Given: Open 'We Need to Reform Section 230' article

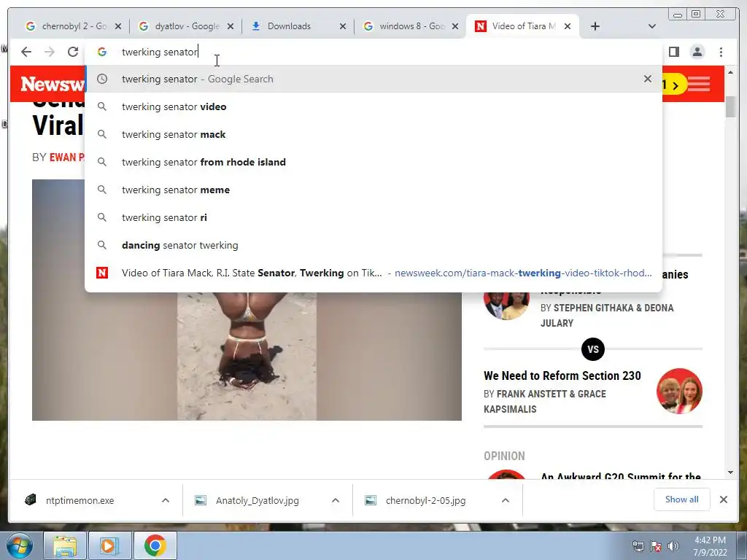Looking at the screenshot, I should (x=562, y=376).
